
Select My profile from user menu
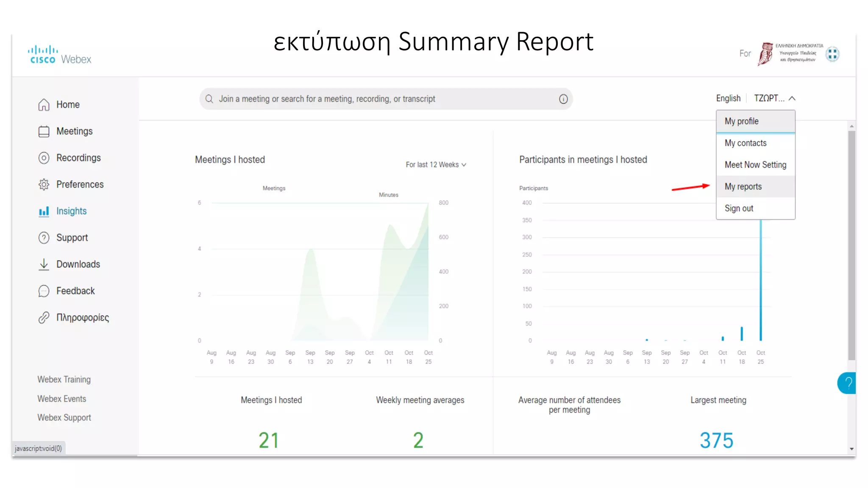(756, 122)
